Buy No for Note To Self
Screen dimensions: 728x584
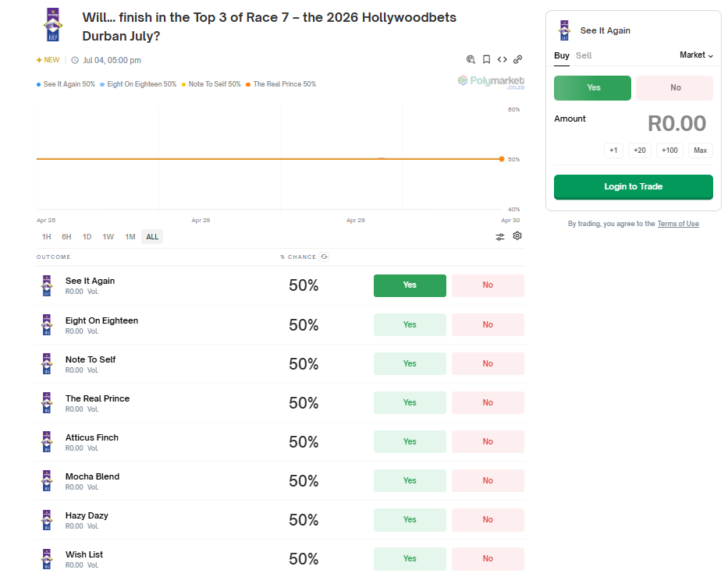[488, 363]
